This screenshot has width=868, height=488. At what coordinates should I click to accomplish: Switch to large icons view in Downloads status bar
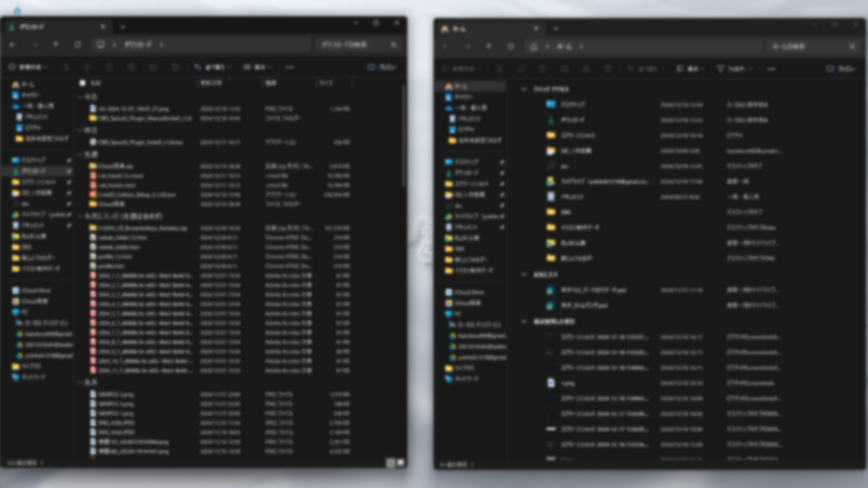tap(401, 463)
